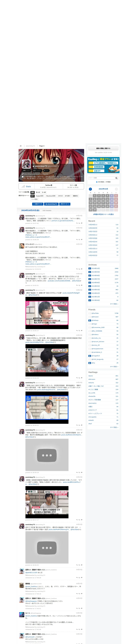This screenshot has width=138, height=644.
Task: Select 通常 tweet sort order
Action: (33, 192)
